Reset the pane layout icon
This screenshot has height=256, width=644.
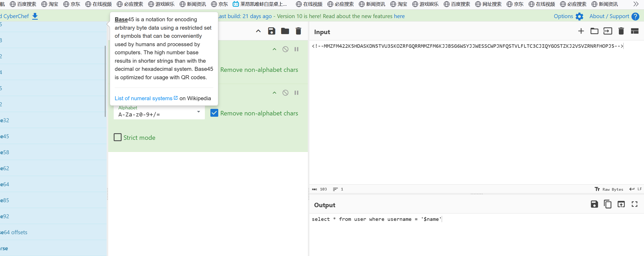pos(635,31)
